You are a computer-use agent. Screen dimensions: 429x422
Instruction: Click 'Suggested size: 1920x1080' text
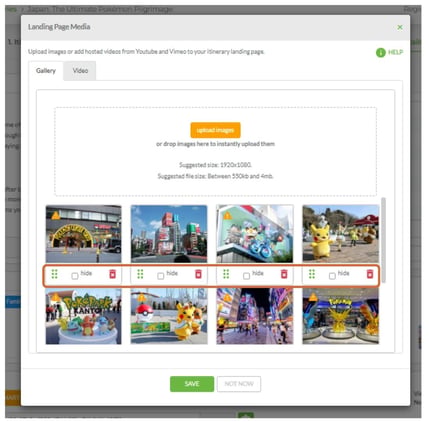tap(215, 165)
